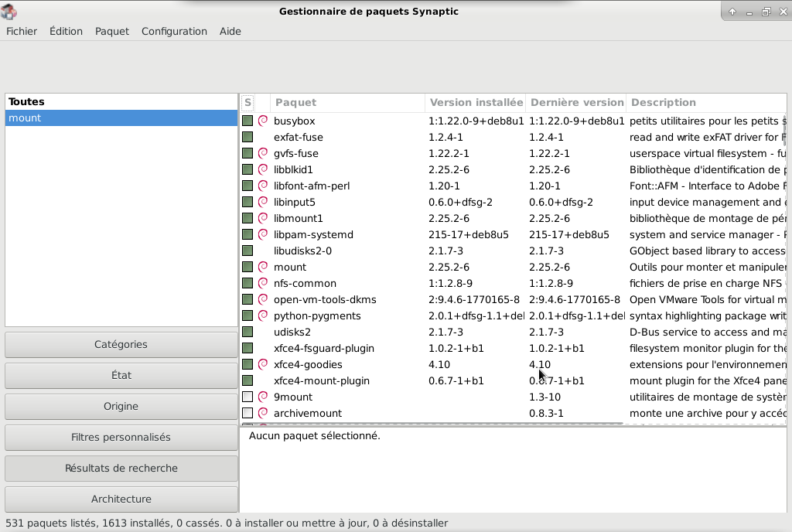This screenshot has width=792, height=532.
Task: Switch the filter view to État
Action: pos(121,375)
